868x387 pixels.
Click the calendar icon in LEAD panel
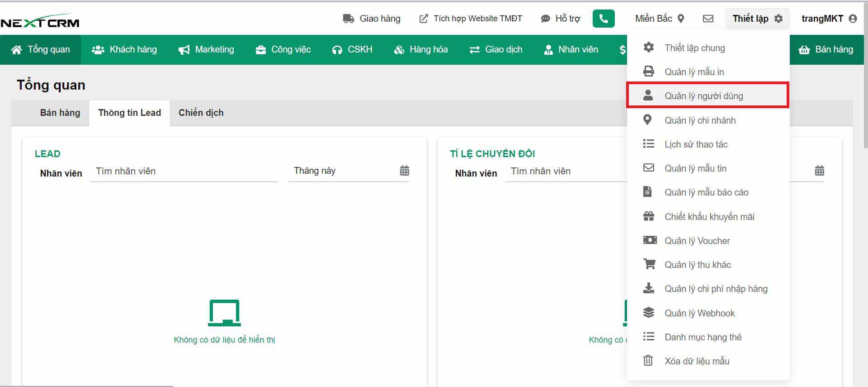point(404,171)
